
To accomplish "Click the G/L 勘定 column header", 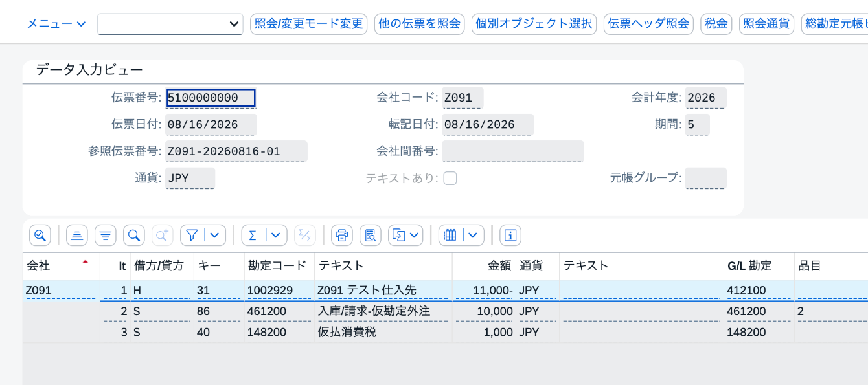I will click(x=759, y=266).
